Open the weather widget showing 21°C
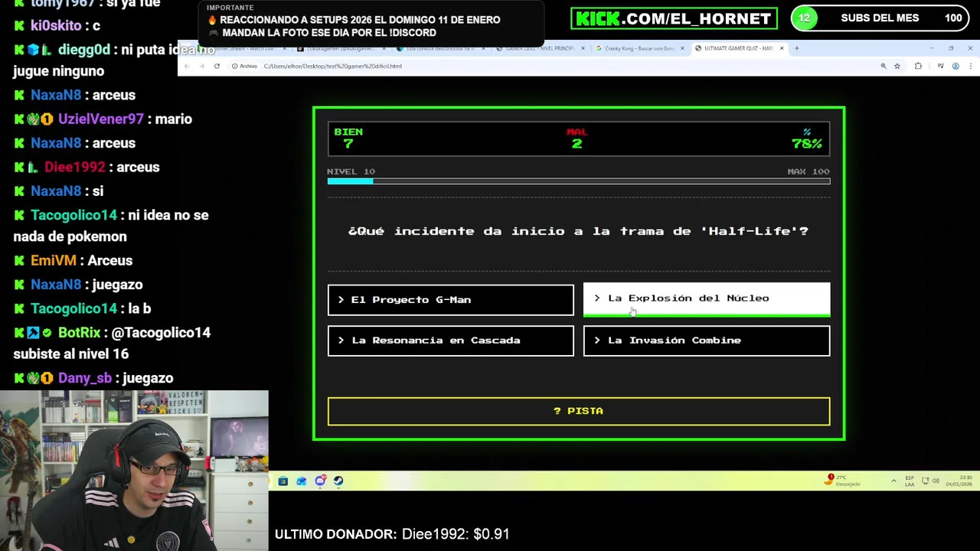Viewport: 980px width, 551px height. point(843,480)
